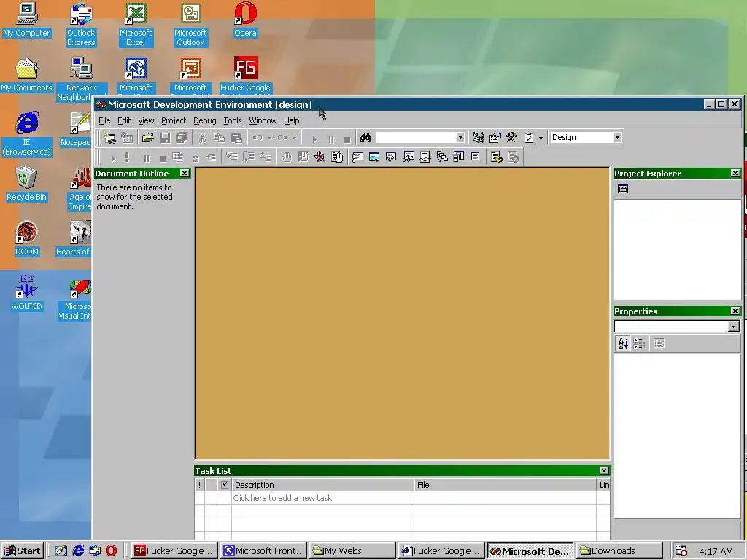Open dropdown arrow beside Task List toolbar icon
This screenshot has width=747, height=560.
point(541,138)
